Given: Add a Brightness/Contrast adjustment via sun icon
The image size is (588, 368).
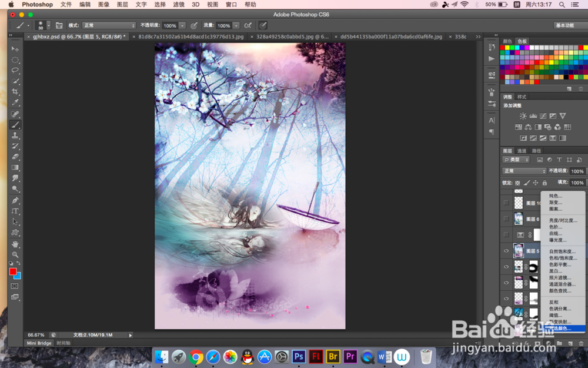Looking at the screenshot, I should click(523, 116).
